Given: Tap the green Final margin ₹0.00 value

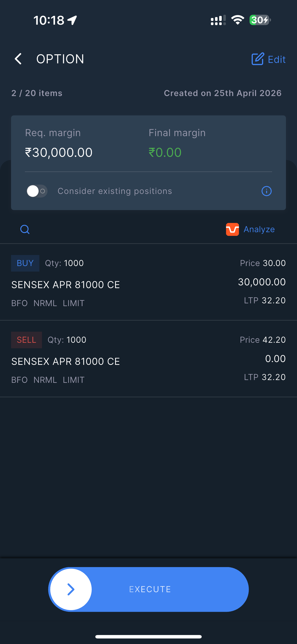Looking at the screenshot, I should 165,152.
